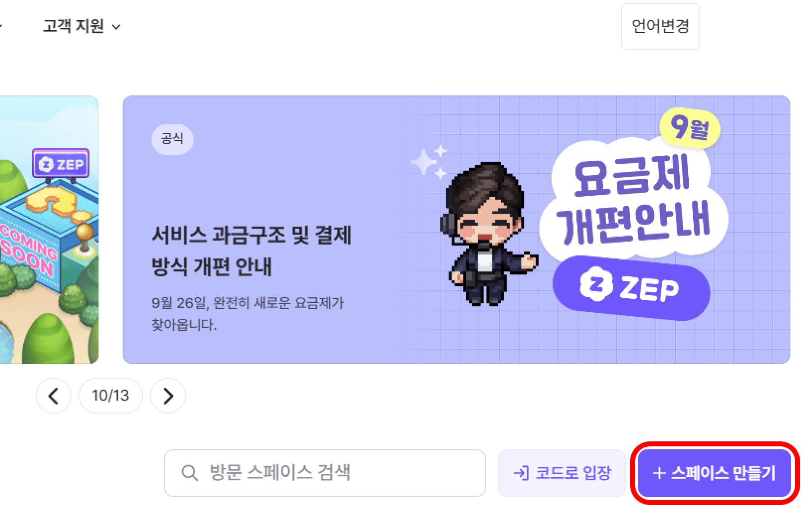812x505 pixels.
Task: Advance to the next banner slide
Action: coord(168,396)
